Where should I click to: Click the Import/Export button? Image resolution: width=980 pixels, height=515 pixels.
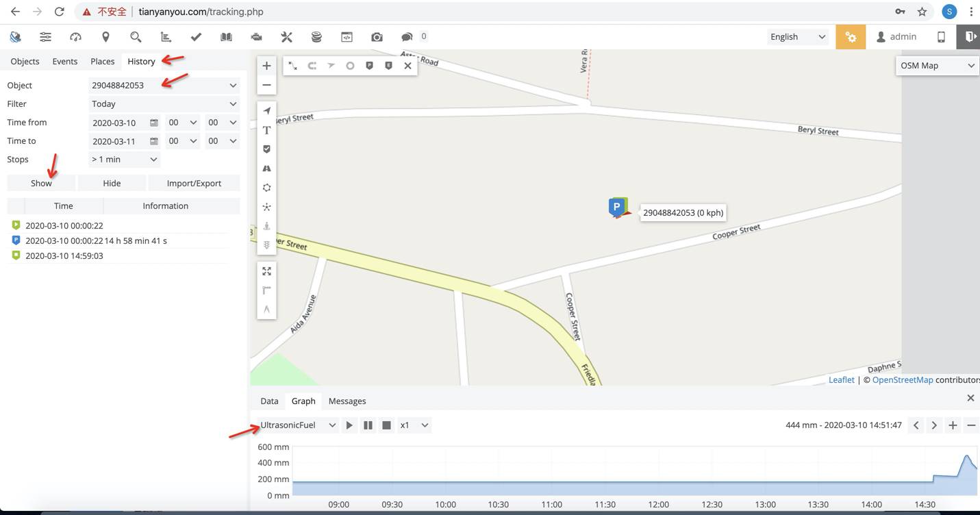(x=194, y=184)
